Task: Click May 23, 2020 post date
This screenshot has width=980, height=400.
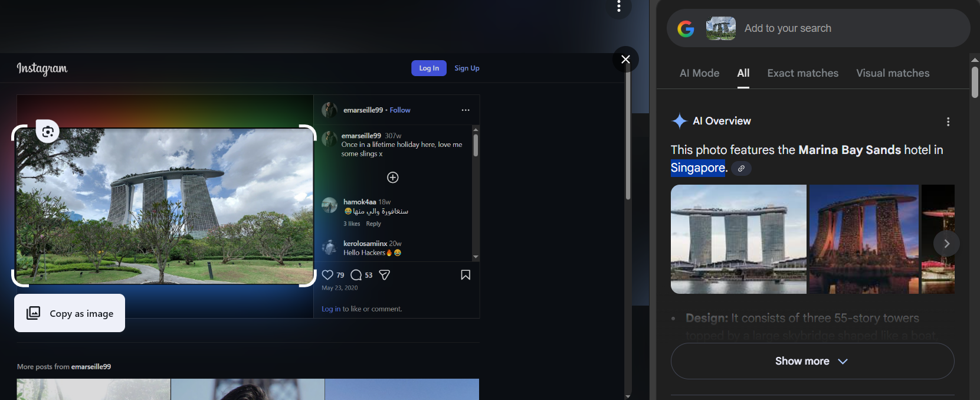Action: click(x=340, y=288)
